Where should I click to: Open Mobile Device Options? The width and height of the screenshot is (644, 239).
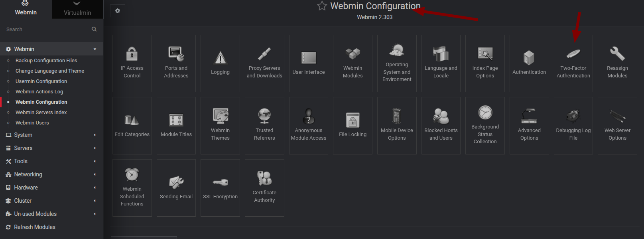pyautogui.click(x=397, y=126)
